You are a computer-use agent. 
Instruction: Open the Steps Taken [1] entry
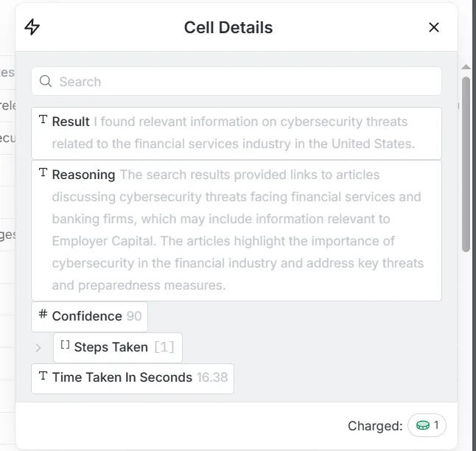click(118, 348)
